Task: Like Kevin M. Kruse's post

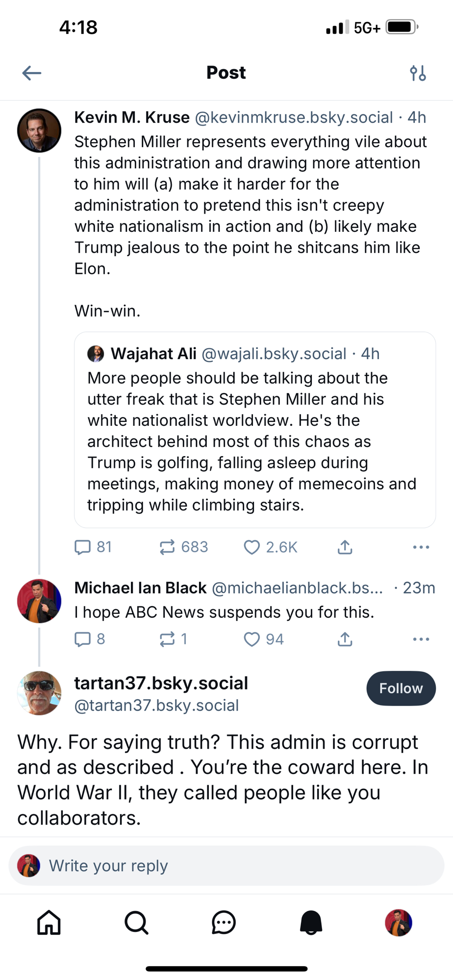Action: point(252,547)
